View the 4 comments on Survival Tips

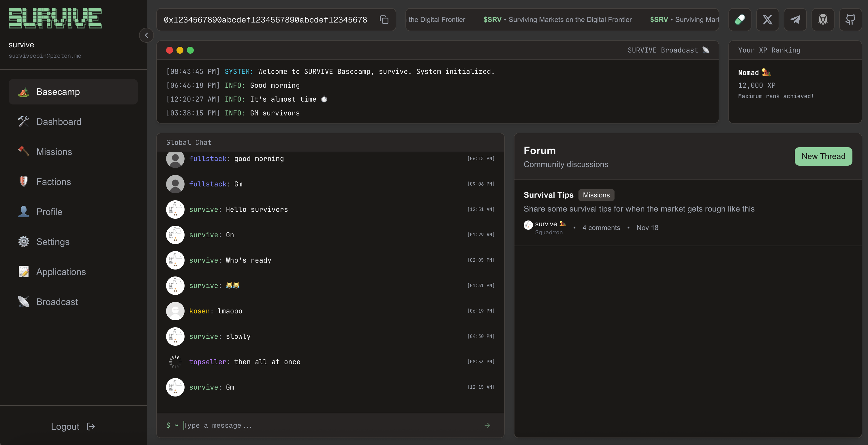tap(601, 228)
